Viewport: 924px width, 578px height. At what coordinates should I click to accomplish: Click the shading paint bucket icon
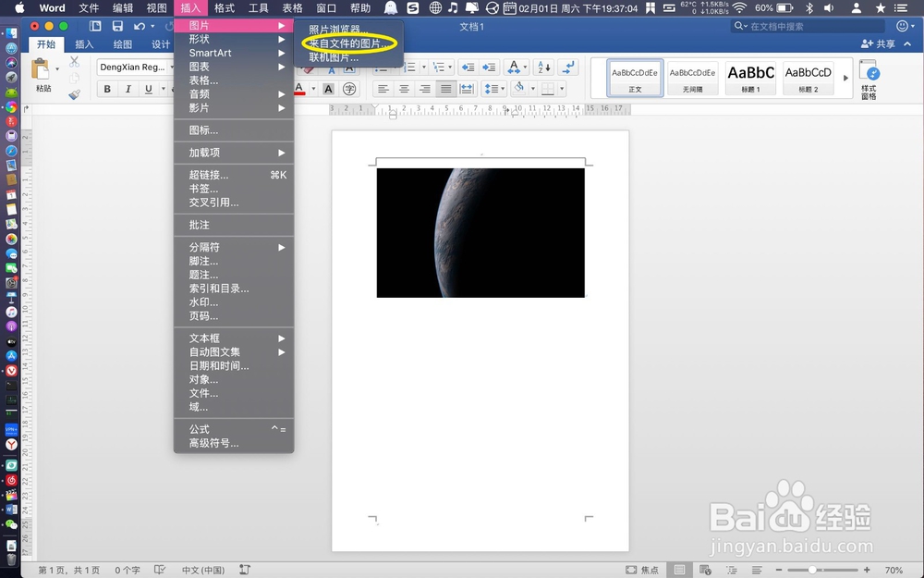click(x=519, y=89)
